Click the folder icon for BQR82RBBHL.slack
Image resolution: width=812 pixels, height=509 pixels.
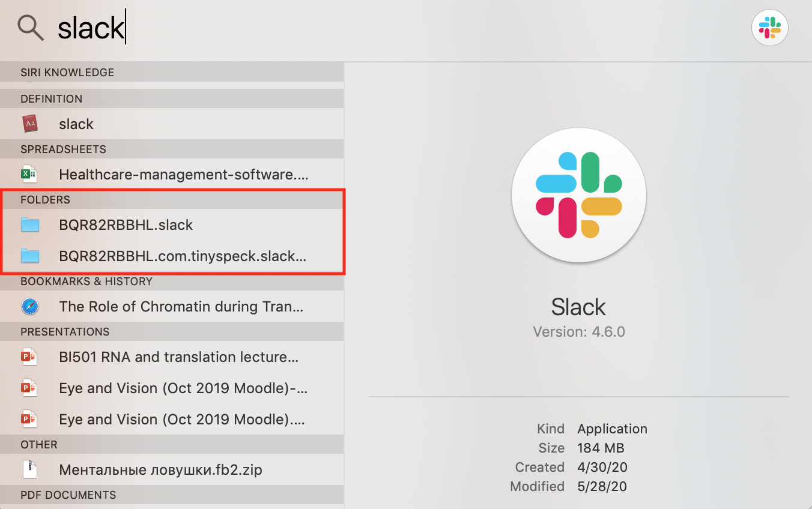coord(30,225)
